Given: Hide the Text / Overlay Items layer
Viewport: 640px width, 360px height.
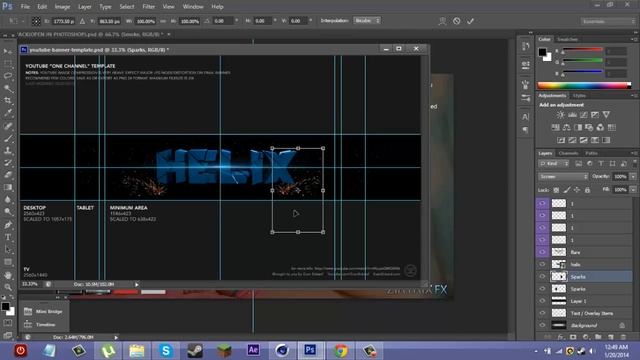Looking at the screenshot, I should (542, 313).
